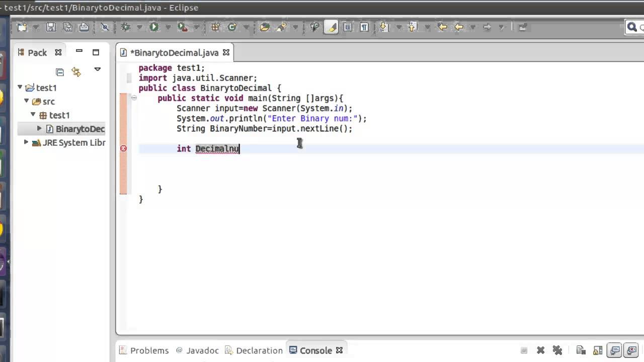The width and height of the screenshot is (644, 362).
Task: Collapse the src folder in tree
Action: tap(27, 101)
